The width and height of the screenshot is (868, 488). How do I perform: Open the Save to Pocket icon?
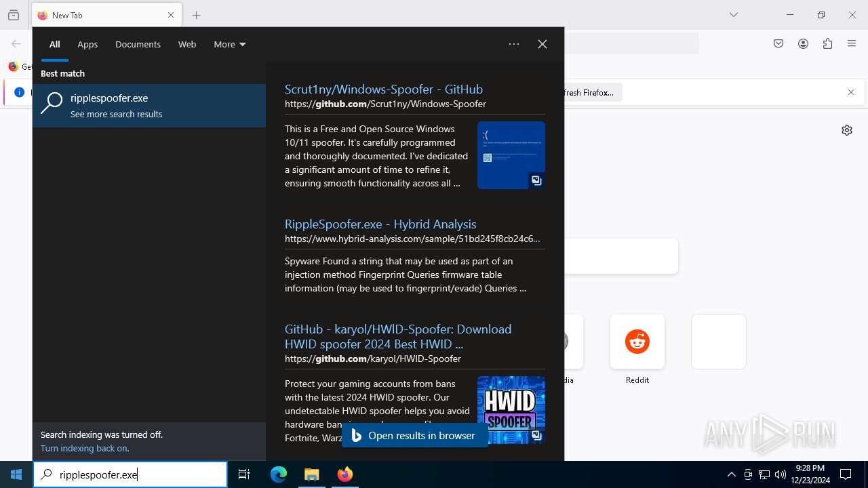pos(778,44)
